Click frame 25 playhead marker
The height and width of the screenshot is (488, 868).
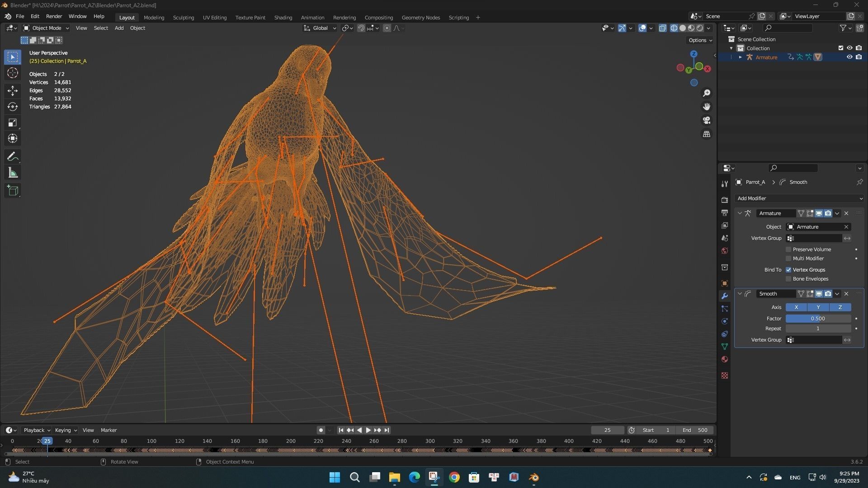47,441
